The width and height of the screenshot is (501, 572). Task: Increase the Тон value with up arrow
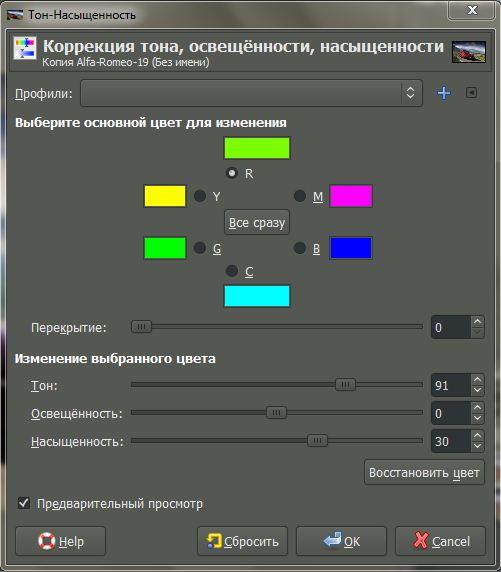(x=477, y=380)
